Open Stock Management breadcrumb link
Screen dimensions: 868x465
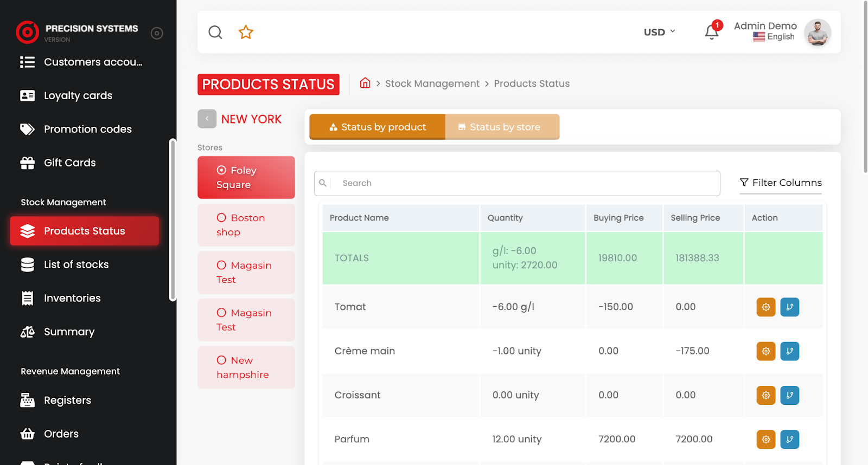(432, 83)
